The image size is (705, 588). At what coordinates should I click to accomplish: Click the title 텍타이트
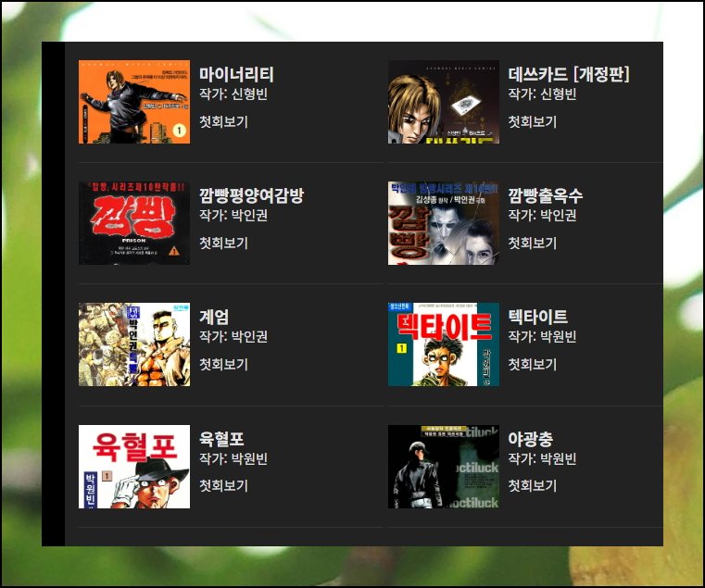[537, 317]
